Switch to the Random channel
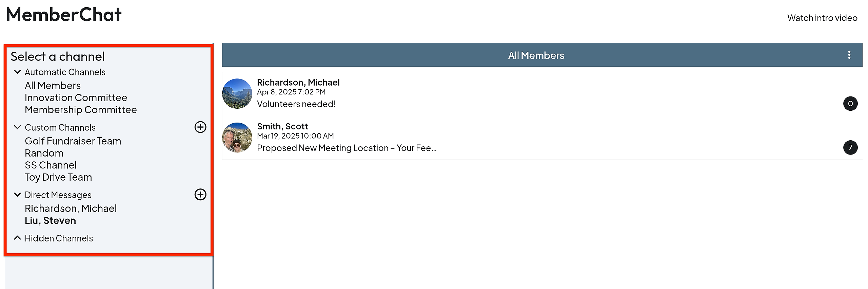This screenshot has width=868, height=289. pos(44,153)
